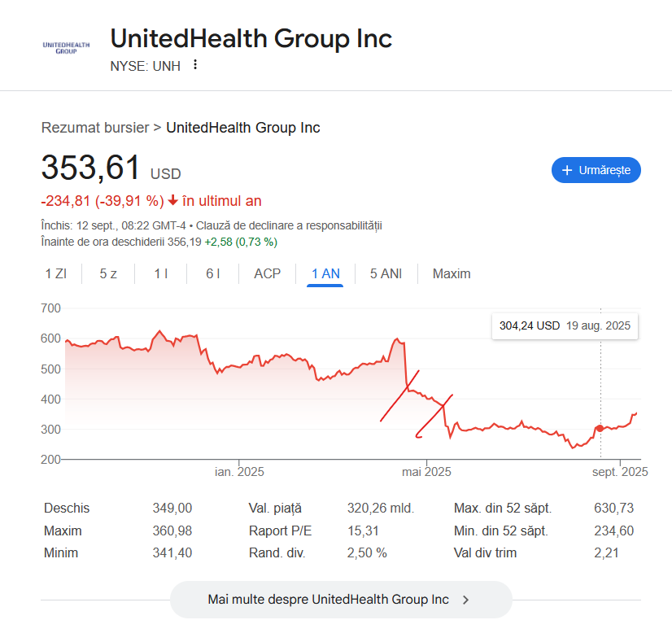Screen dimensions: 672x620
Task: Open the Rezumat bursier breadcrumb link
Action: 95,128
